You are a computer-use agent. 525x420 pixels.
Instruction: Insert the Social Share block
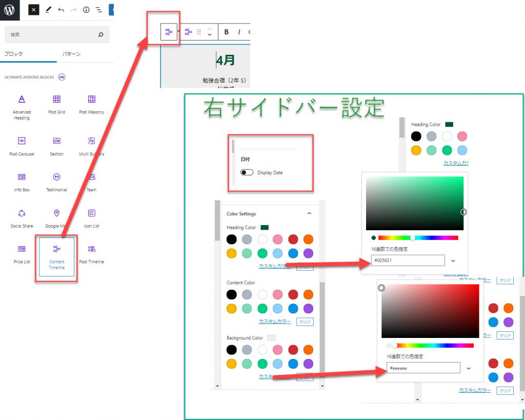pos(22,218)
